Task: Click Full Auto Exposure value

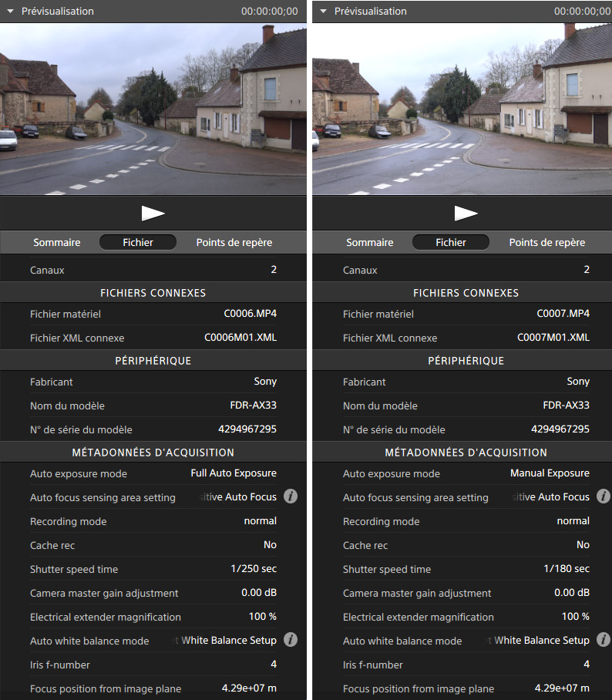Action: click(x=234, y=473)
